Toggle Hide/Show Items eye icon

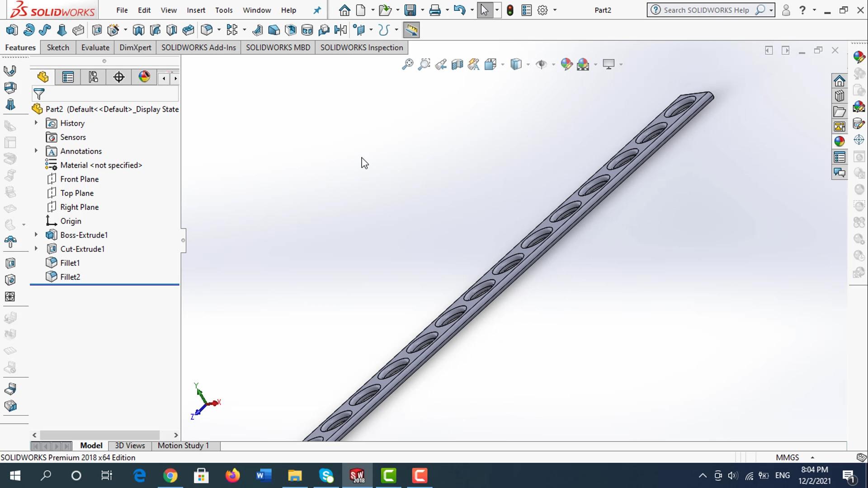point(542,64)
